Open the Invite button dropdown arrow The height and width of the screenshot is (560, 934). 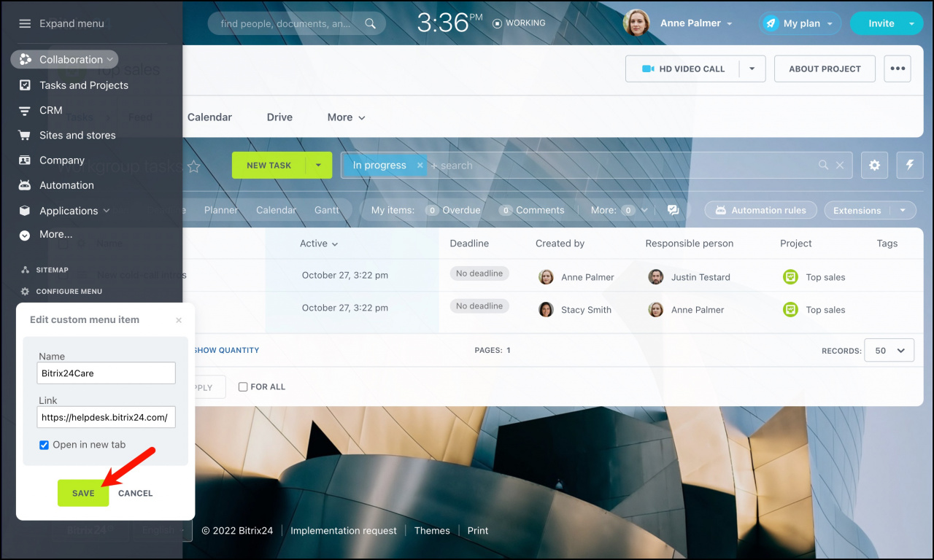911,24
